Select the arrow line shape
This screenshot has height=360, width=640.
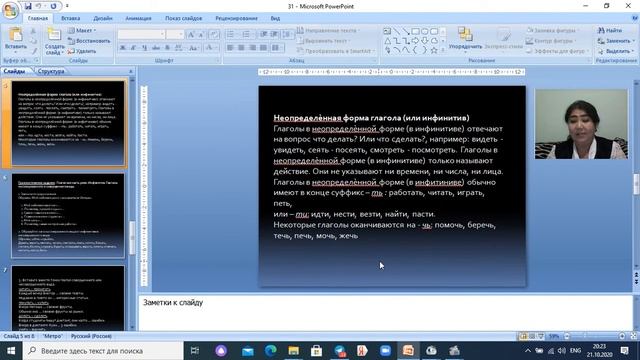[x=406, y=31]
